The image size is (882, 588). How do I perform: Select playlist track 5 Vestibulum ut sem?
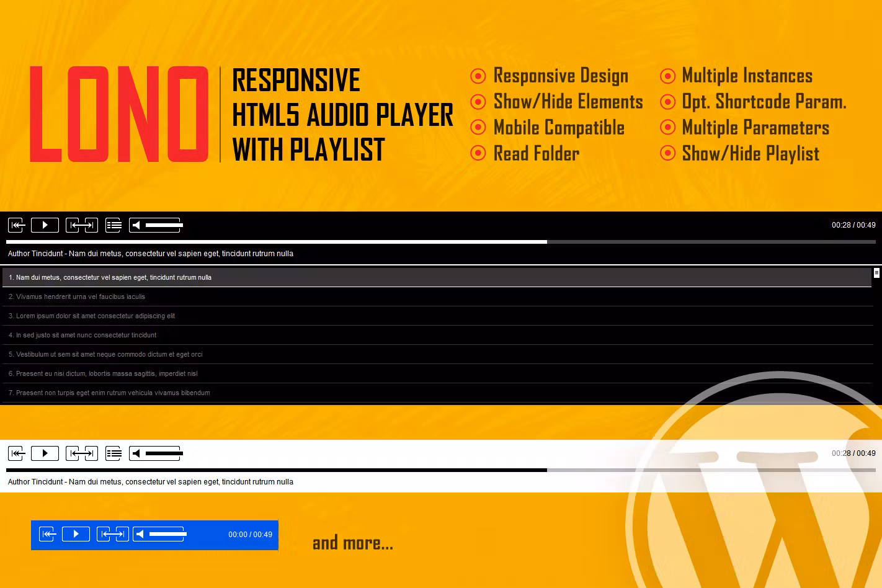coord(437,354)
